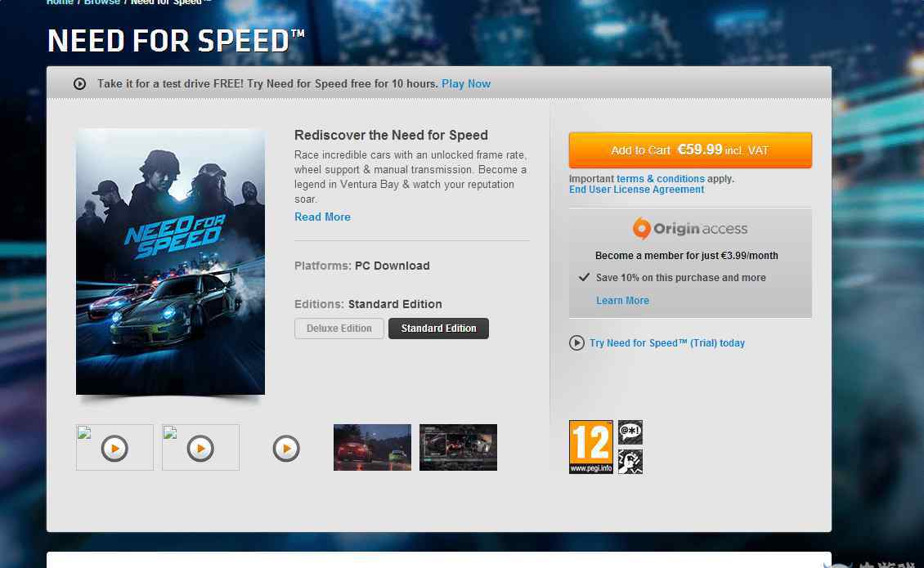This screenshot has width=924, height=568.
Task: Open the terms & conditions link
Action: tap(661, 178)
